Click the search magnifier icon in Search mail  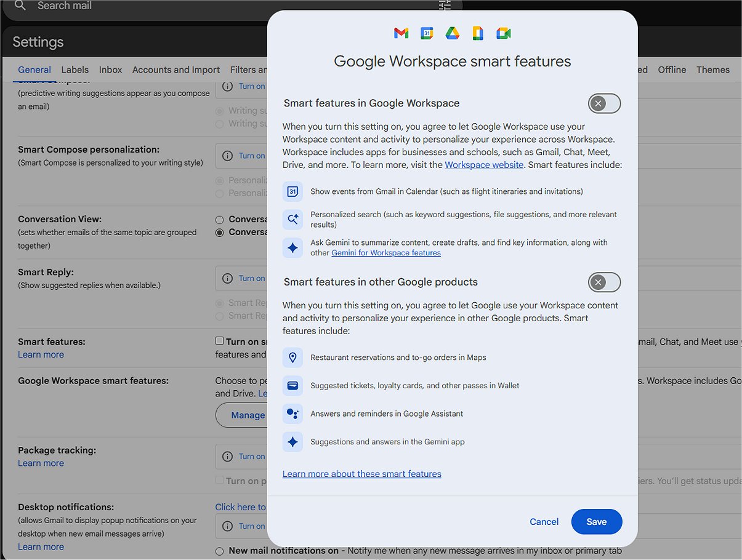click(x=20, y=6)
